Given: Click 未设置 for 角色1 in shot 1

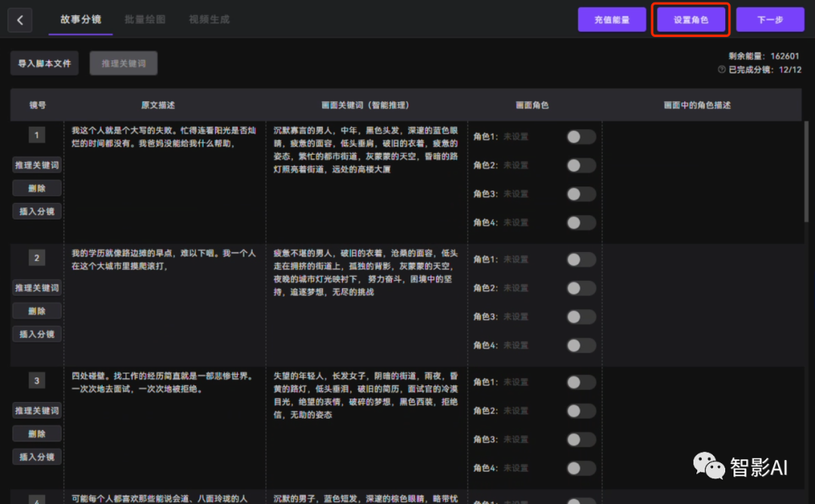Looking at the screenshot, I should pyautogui.click(x=515, y=137).
